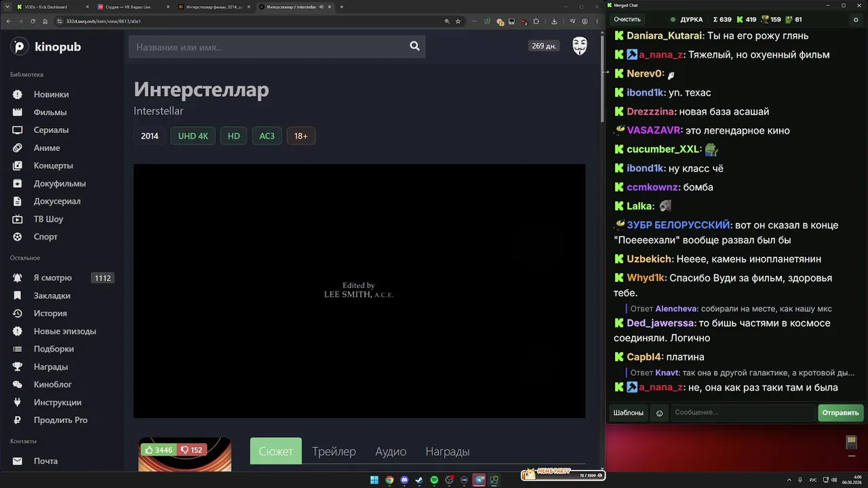Dislike the film with thumbs down 152
This screenshot has height=488, width=868.
(192, 450)
